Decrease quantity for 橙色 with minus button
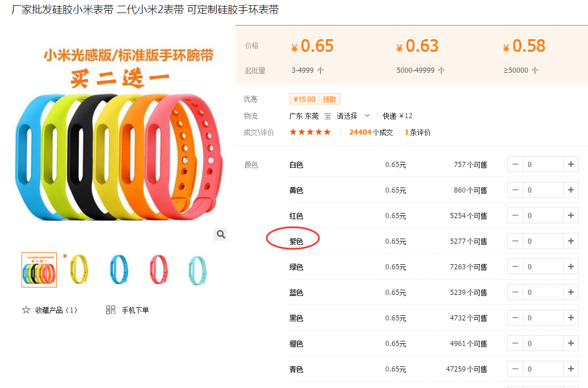 [515, 343]
